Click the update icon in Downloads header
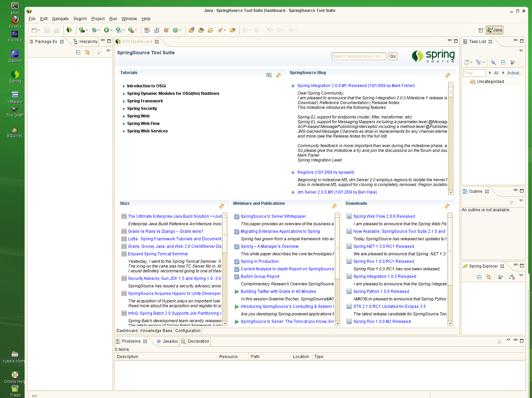Image resolution: width=532 pixels, height=398 pixels. [447, 206]
